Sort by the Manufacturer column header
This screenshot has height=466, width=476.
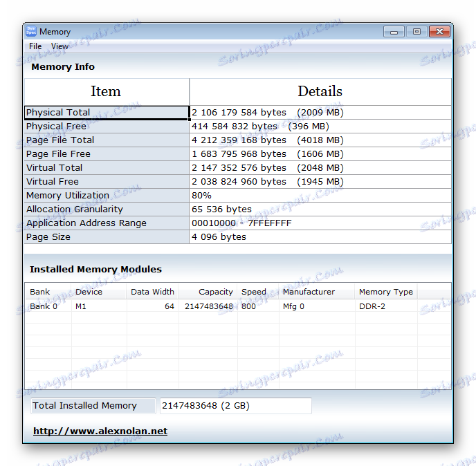click(x=317, y=292)
